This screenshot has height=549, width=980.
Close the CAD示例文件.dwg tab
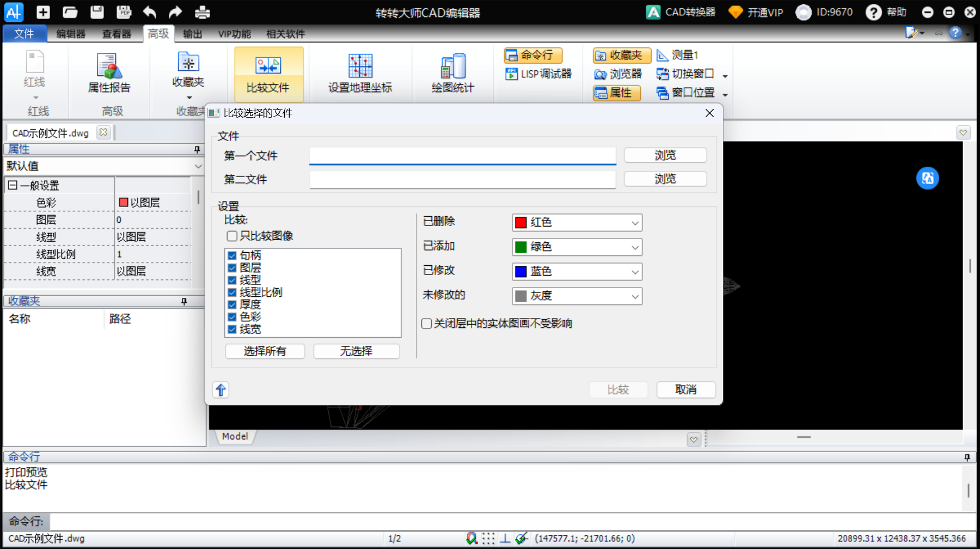(103, 132)
